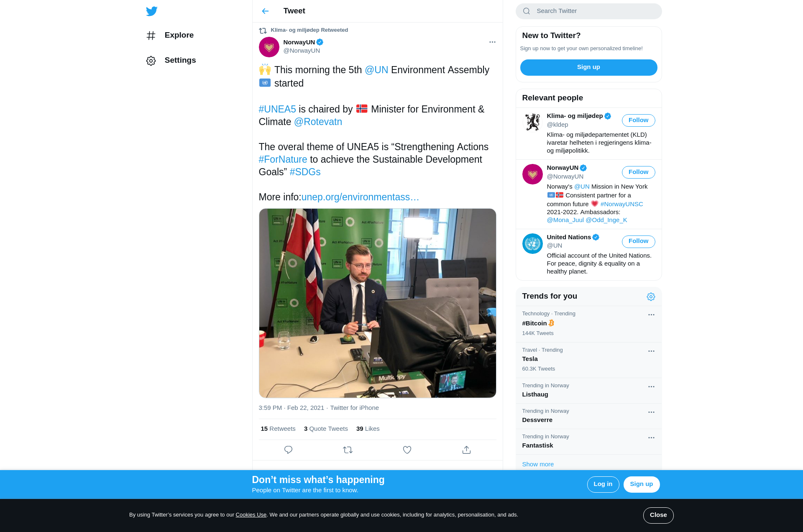Image resolution: width=803 pixels, height=532 pixels.
Task: Open the share tweet icon
Action: click(466, 450)
